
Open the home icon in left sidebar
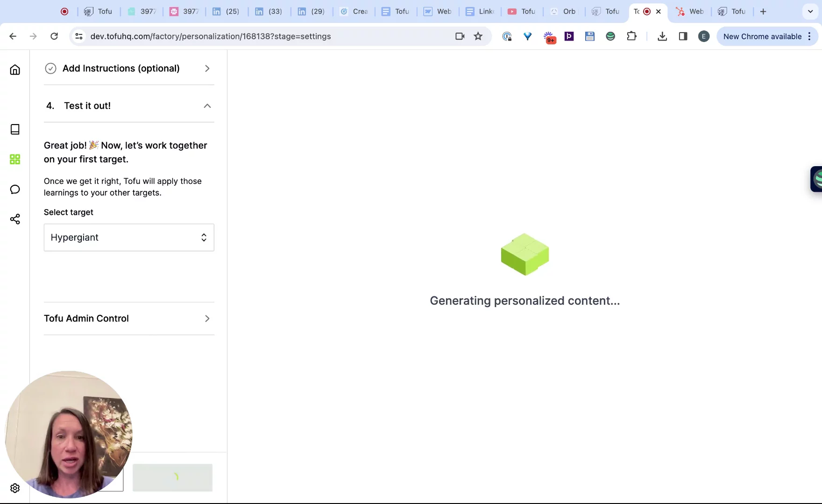click(15, 70)
